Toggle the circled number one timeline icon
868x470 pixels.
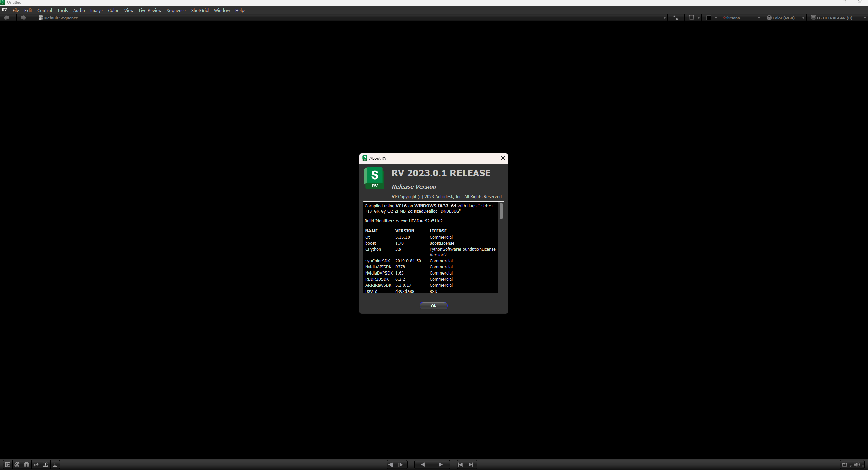point(46,464)
